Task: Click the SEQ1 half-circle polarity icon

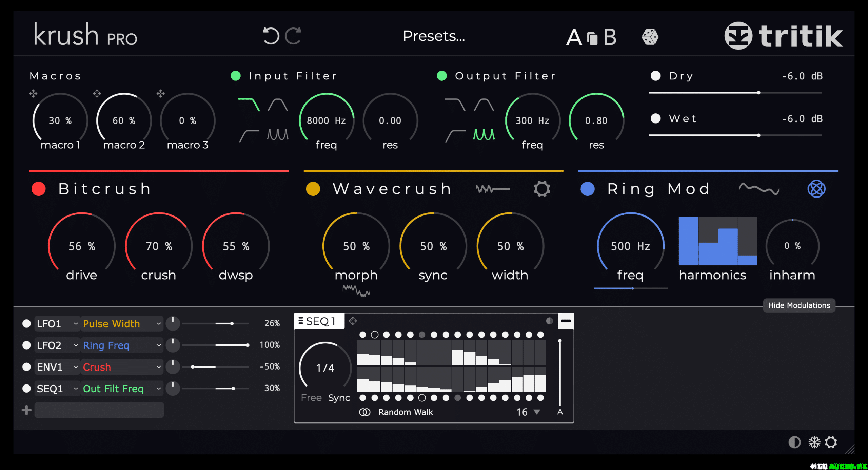Action: click(x=550, y=321)
